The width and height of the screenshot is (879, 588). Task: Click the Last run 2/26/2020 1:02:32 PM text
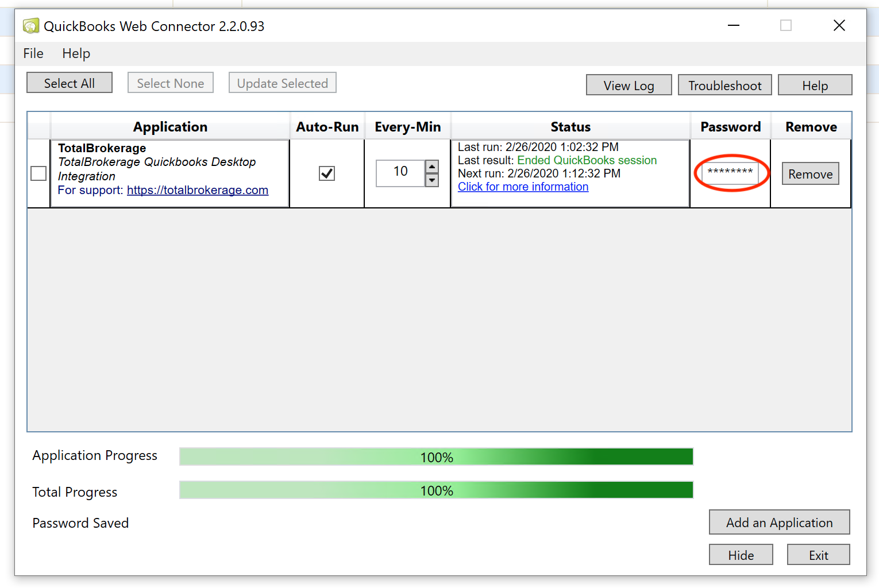pyautogui.click(x=538, y=147)
